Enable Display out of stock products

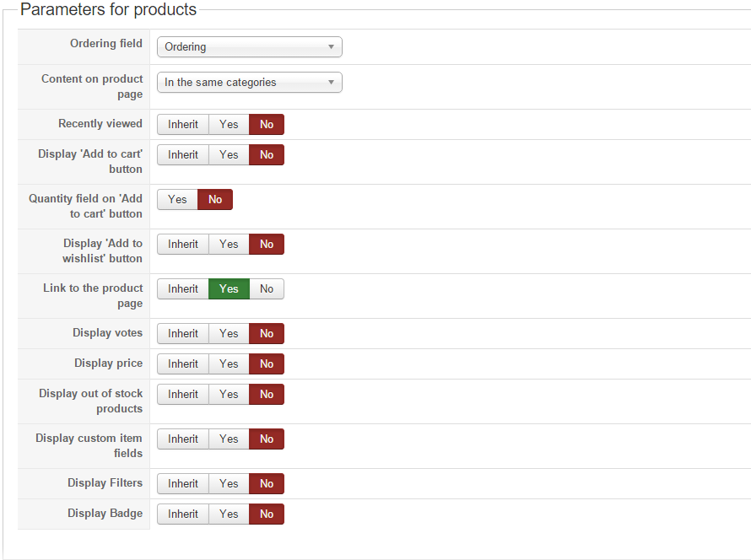[229, 395]
